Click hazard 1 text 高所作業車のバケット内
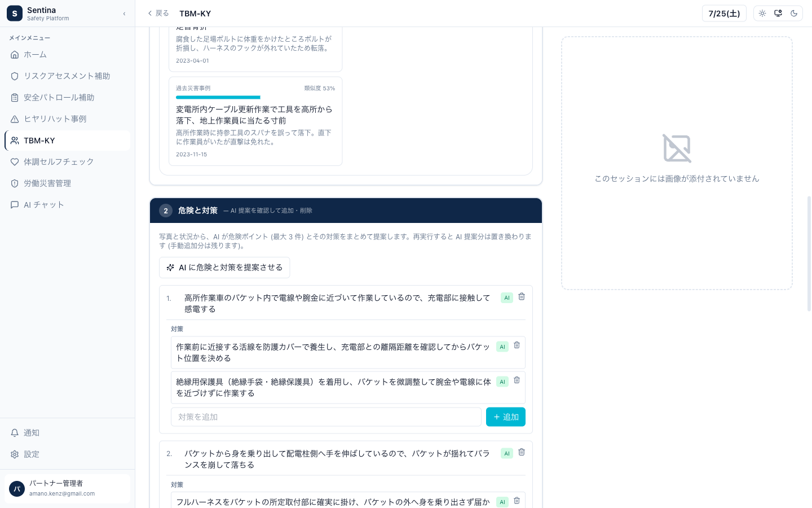This screenshot has width=812, height=508. tap(337, 304)
